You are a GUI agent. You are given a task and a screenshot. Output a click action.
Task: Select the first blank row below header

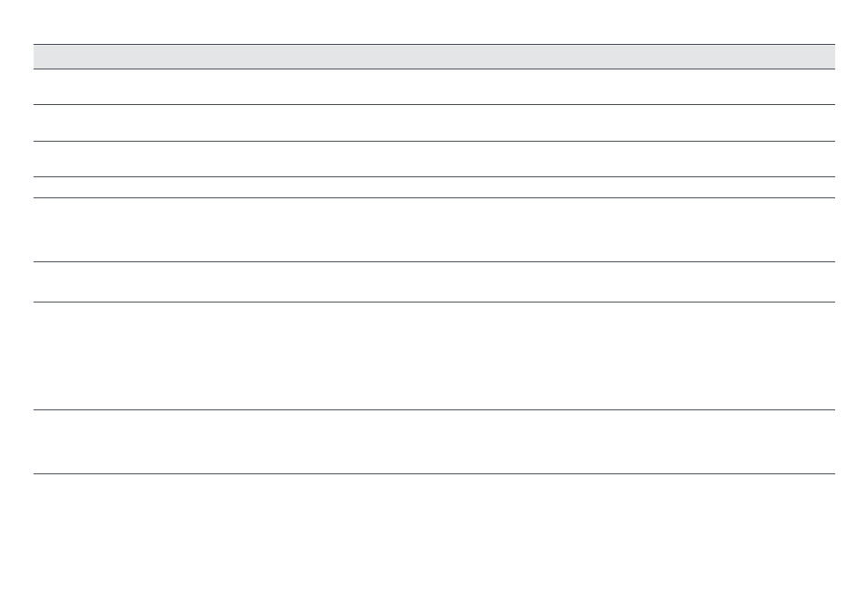pyautogui.click(x=434, y=87)
